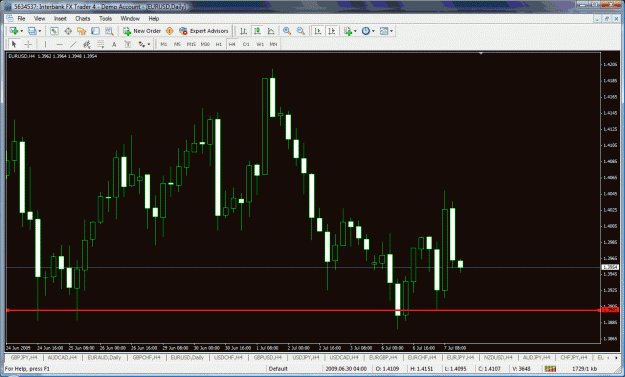Image resolution: width=625 pixels, height=377 pixels.
Task: Open the Insert menu
Action: click(60, 18)
